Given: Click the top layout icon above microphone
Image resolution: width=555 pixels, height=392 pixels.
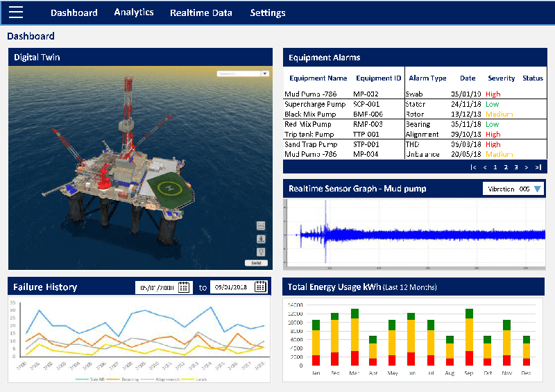Looking at the screenshot, I should [x=261, y=226].
